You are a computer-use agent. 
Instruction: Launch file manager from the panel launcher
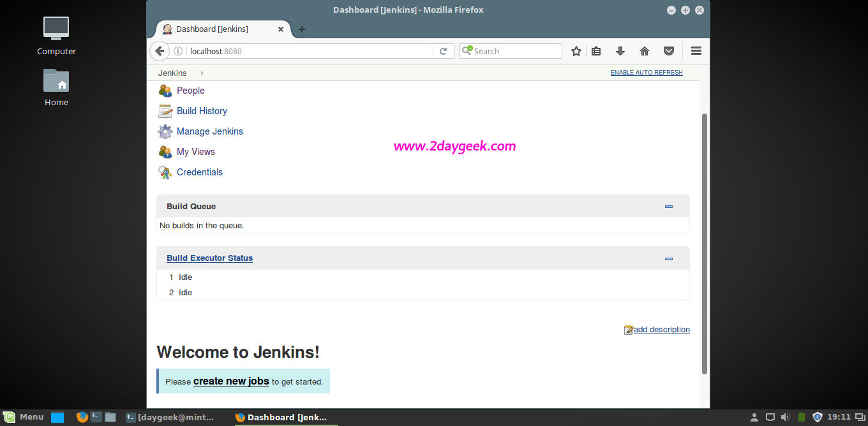(x=110, y=417)
